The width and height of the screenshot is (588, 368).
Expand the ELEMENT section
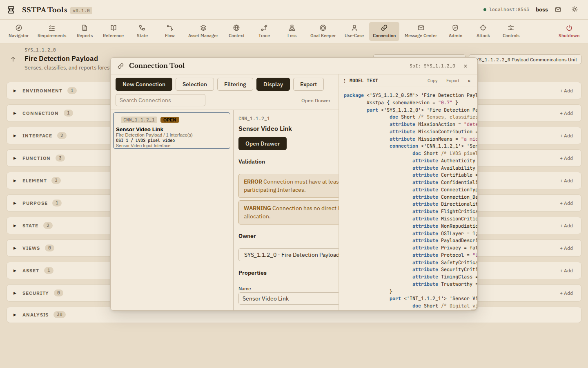point(15,181)
